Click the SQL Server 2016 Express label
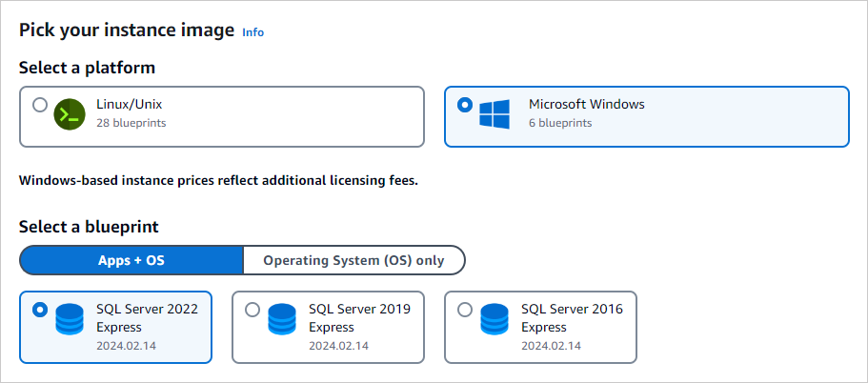868x383 pixels. (573, 317)
